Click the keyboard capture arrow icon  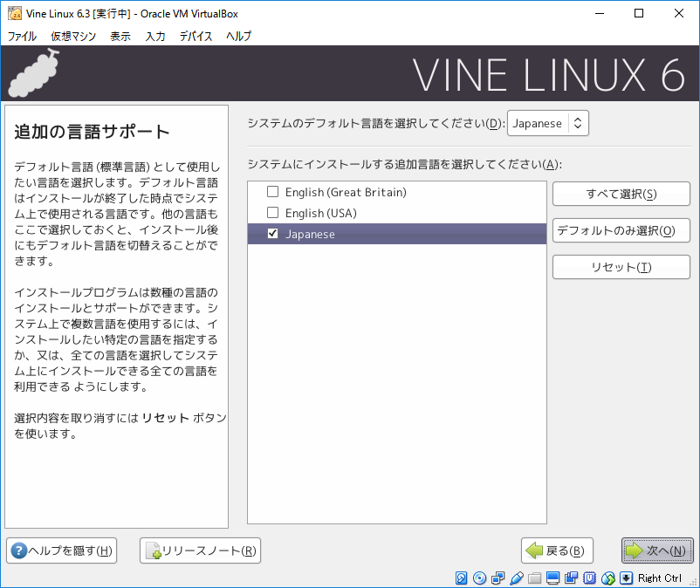click(x=626, y=578)
